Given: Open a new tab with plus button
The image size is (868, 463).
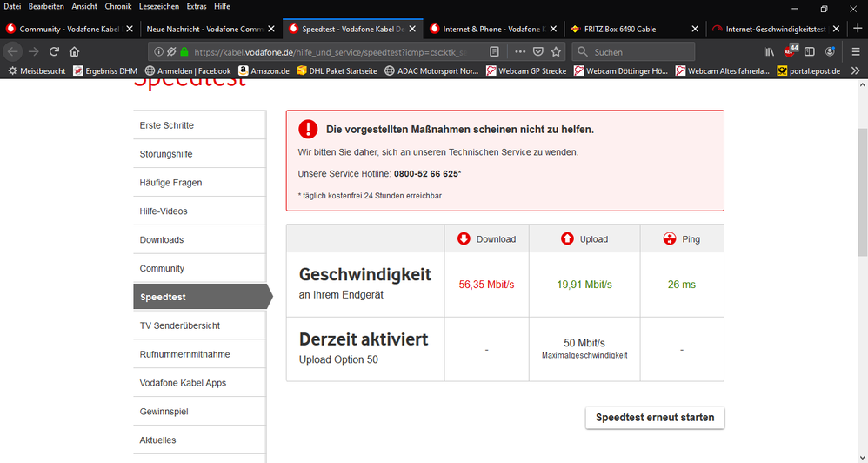Looking at the screenshot, I should (858, 29).
